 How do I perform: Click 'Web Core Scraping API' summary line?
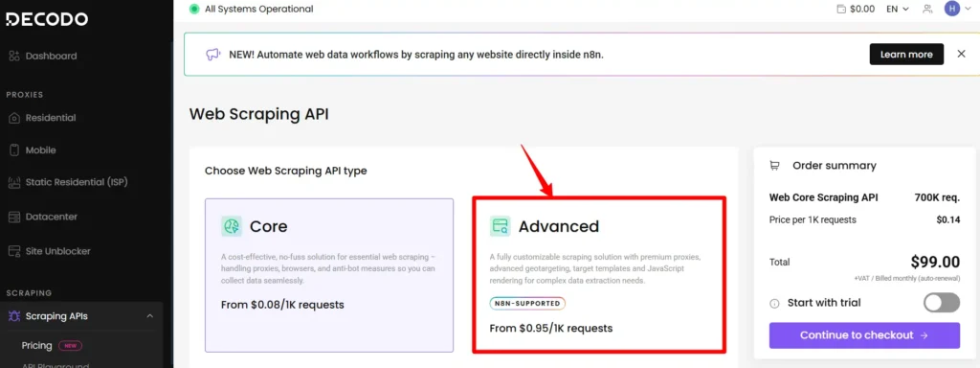[824, 197]
